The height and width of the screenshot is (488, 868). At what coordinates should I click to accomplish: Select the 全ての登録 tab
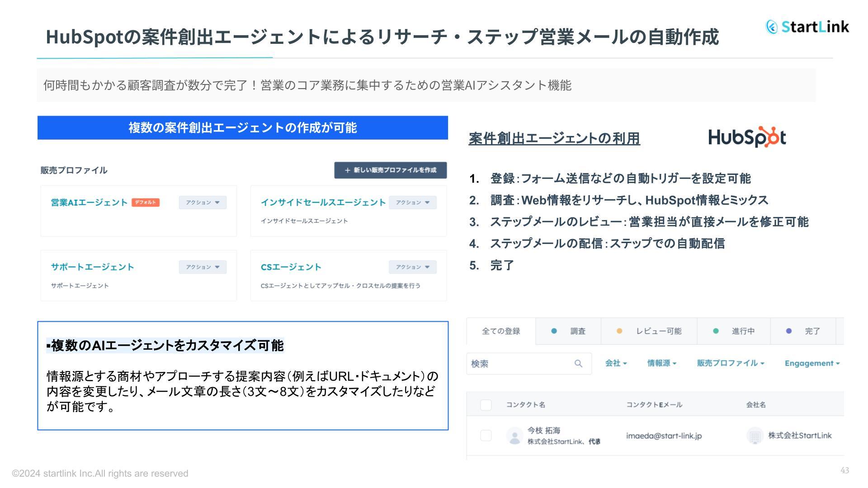(500, 331)
